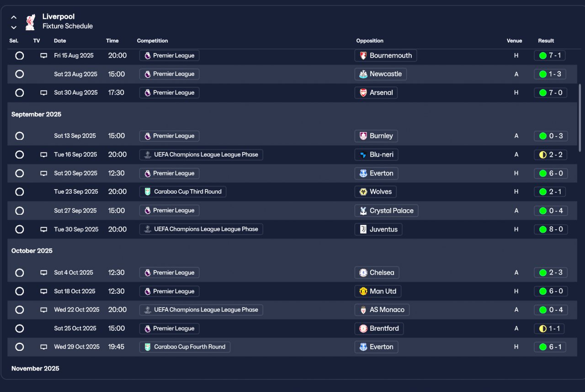Click the TV icon beside Sat 30 Aug 2025
The image size is (585, 392).
44,93
